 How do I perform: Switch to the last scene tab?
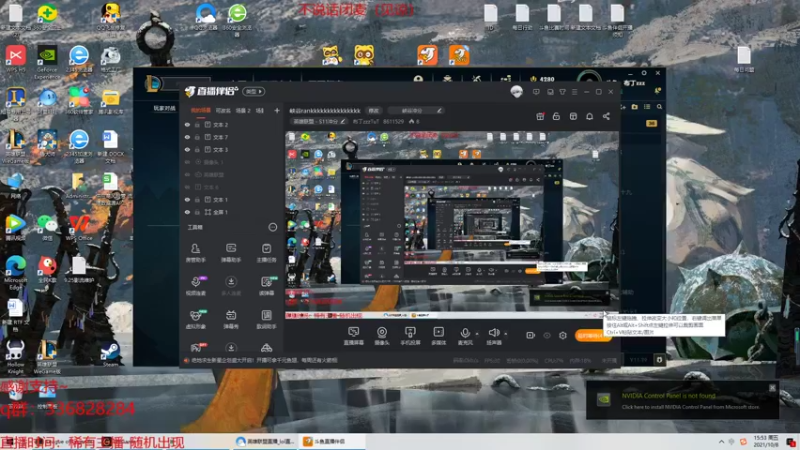pyautogui.click(x=260, y=110)
